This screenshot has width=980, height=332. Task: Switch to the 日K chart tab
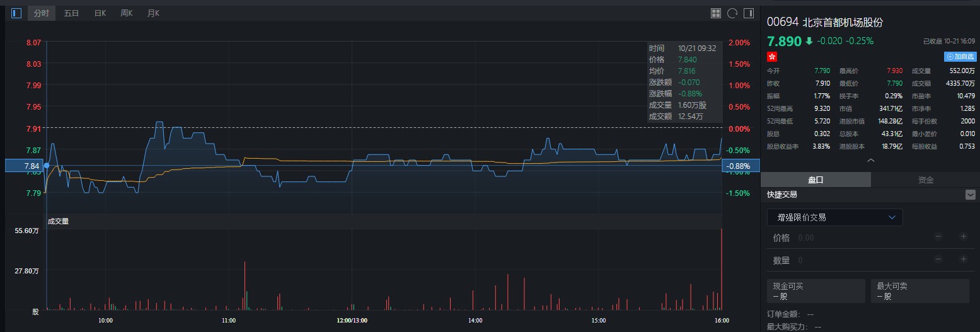pyautogui.click(x=100, y=13)
